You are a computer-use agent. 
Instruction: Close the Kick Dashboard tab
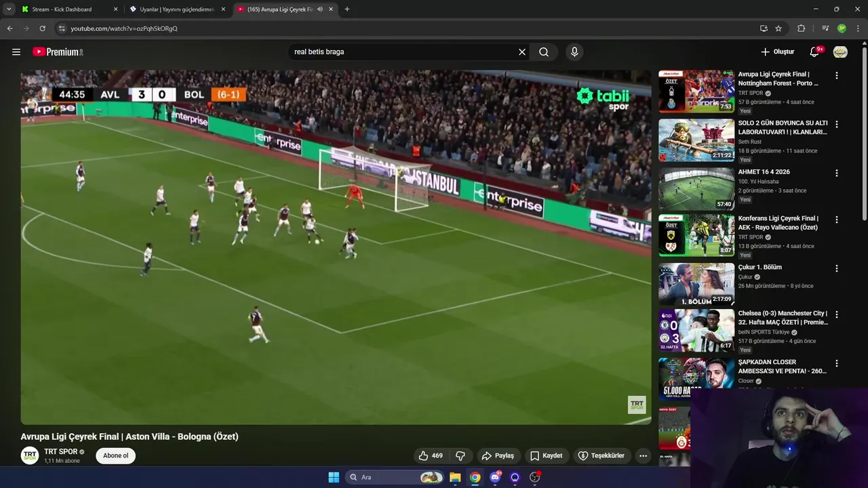115,9
